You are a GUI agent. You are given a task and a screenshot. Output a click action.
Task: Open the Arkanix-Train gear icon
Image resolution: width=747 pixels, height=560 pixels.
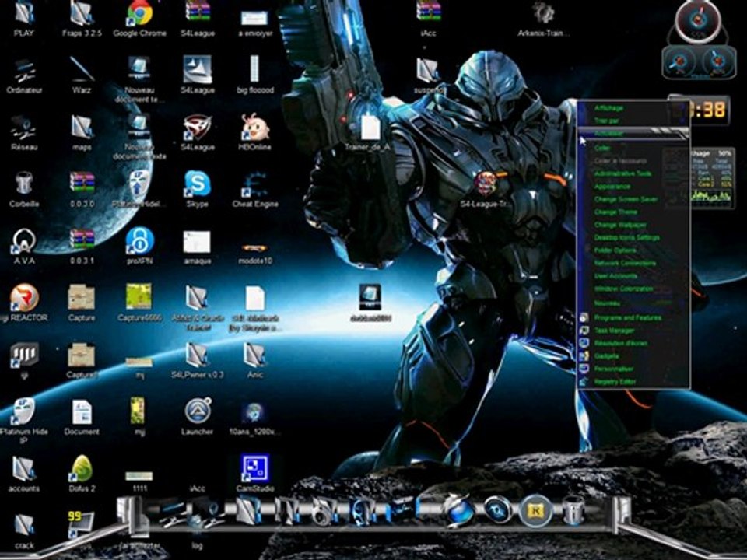pyautogui.click(x=543, y=19)
